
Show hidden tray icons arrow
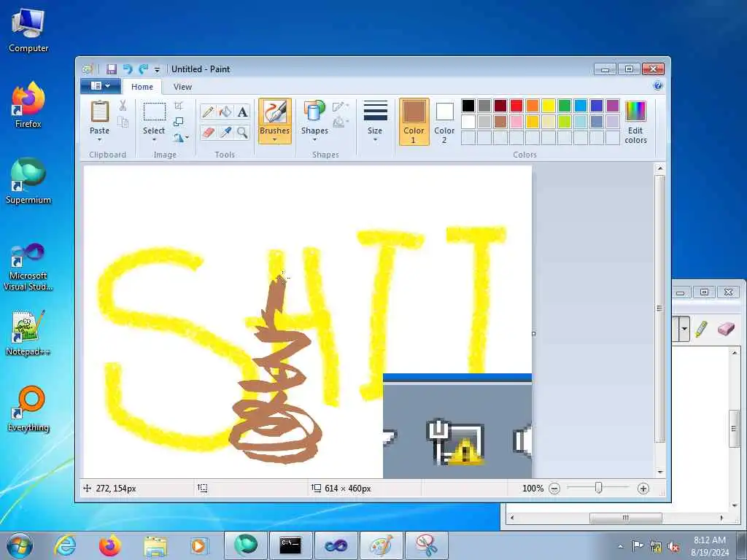point(620,546)
